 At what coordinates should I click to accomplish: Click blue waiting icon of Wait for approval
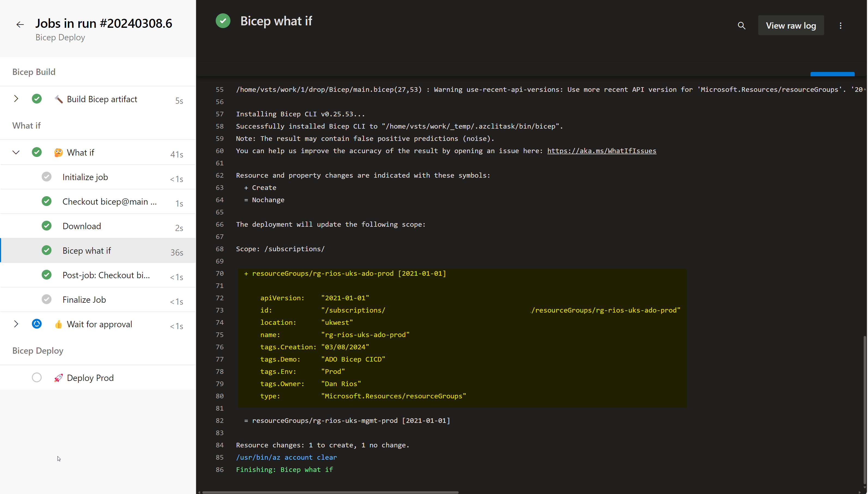[x=36, y=324]
